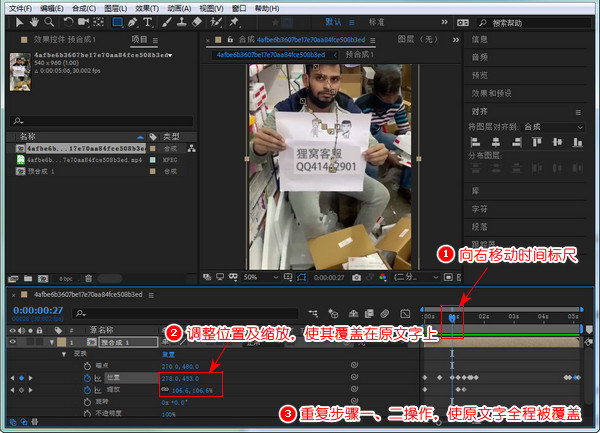Select the Hand tool

click(x=34, y=22)
